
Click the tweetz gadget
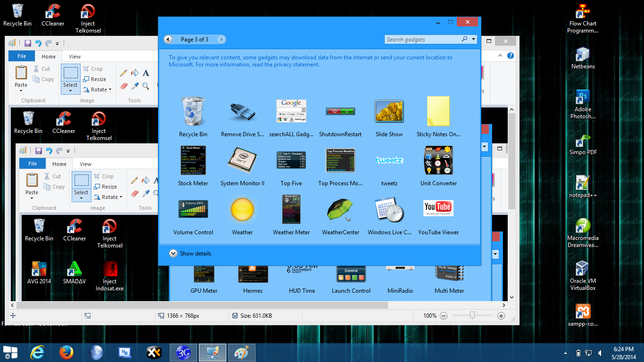pos(389,160)
